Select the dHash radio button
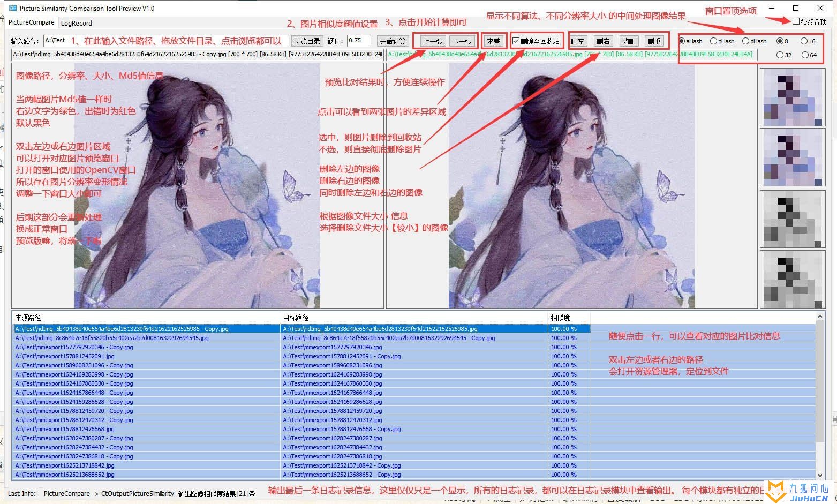The width and height of the screenshot is (837, 504). pyautogui.click(x=755, y=41)
